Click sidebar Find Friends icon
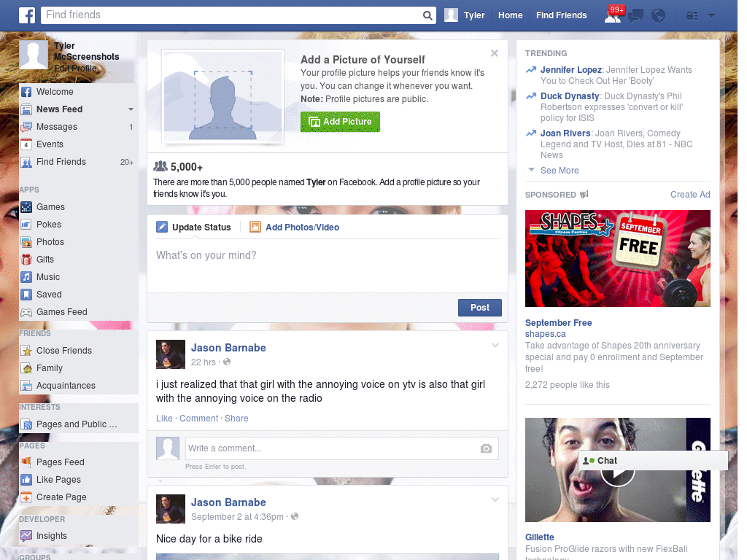 [26, 162]
